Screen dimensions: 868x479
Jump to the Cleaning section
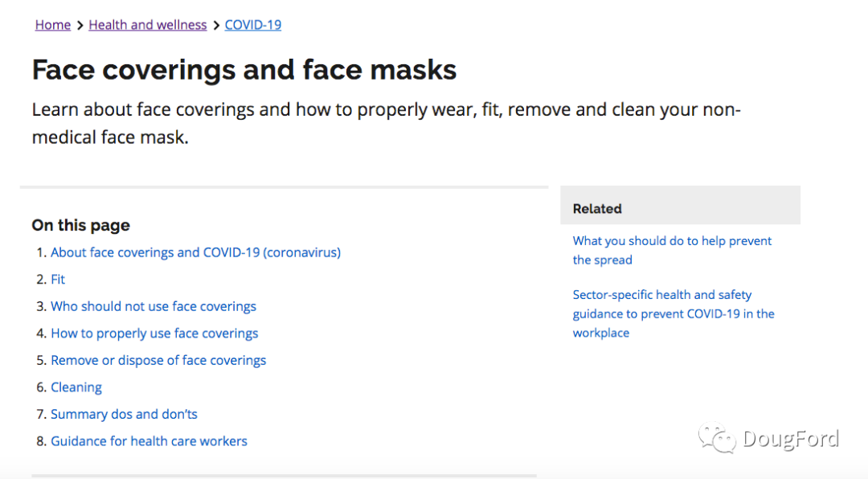76,387
